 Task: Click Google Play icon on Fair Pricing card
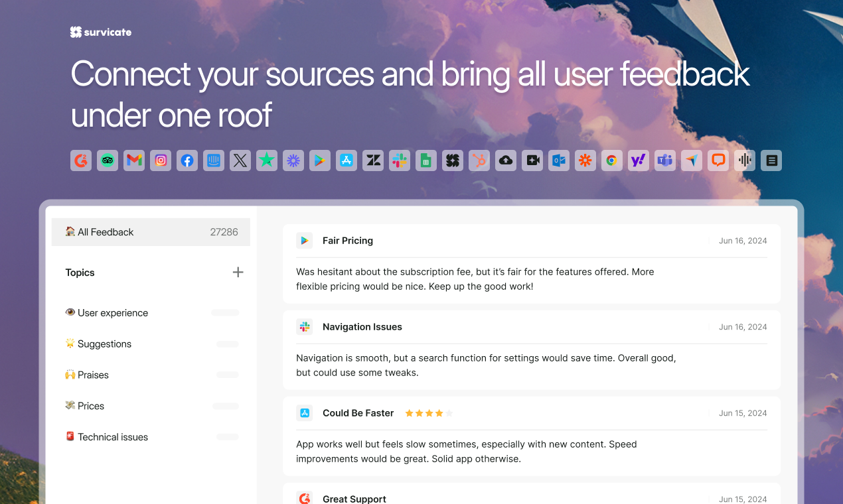(305, 241)
